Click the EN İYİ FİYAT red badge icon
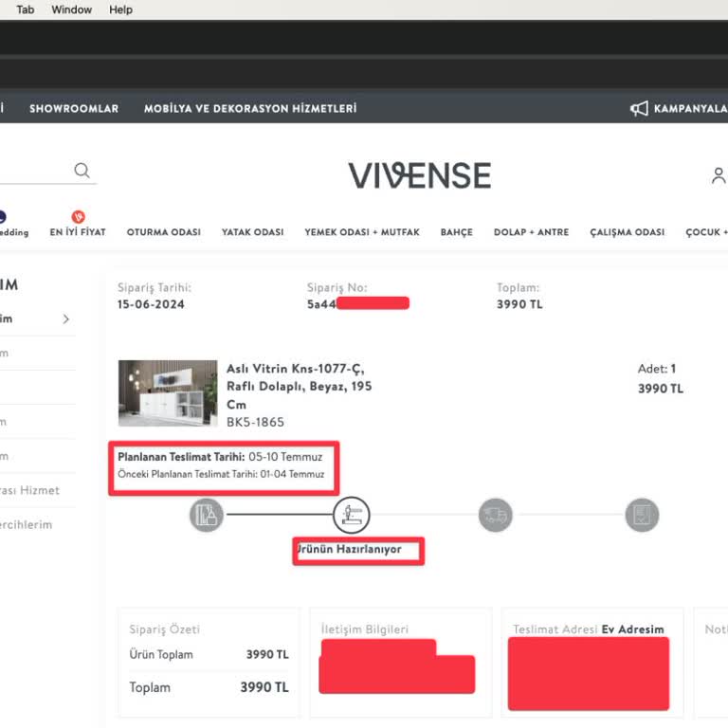Viewport: 728px width, 728px height. coord(79,216)
